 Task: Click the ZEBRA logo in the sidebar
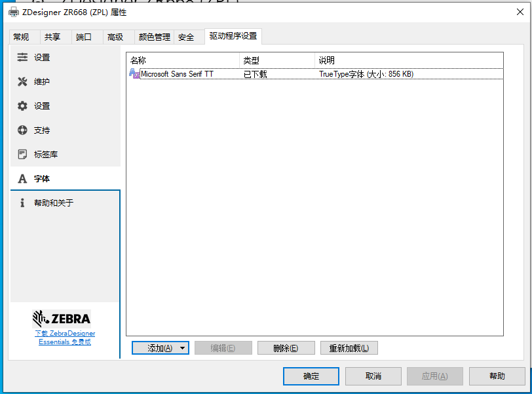[x=62, y=319]
